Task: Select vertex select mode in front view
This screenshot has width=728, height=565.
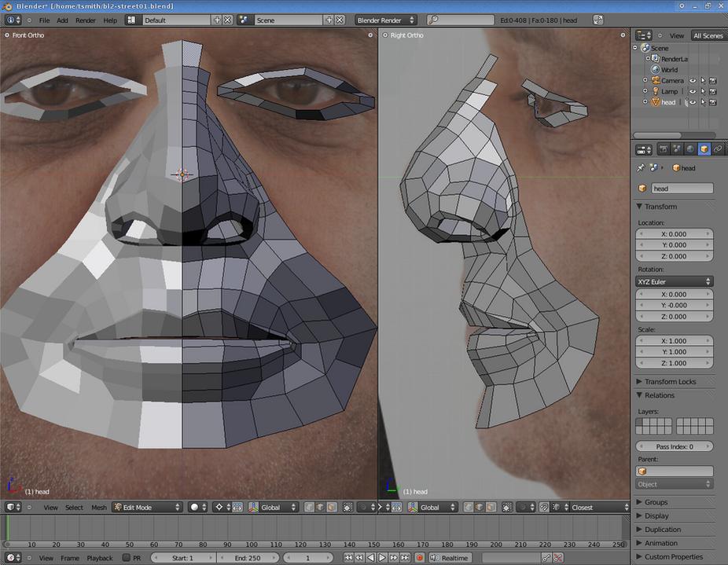Action: coord(309,507)
